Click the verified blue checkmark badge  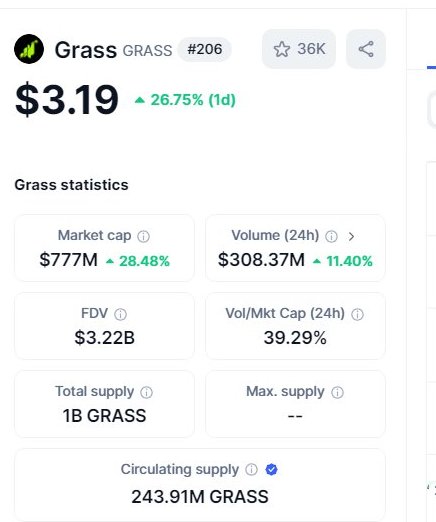(x=271, y=469)
